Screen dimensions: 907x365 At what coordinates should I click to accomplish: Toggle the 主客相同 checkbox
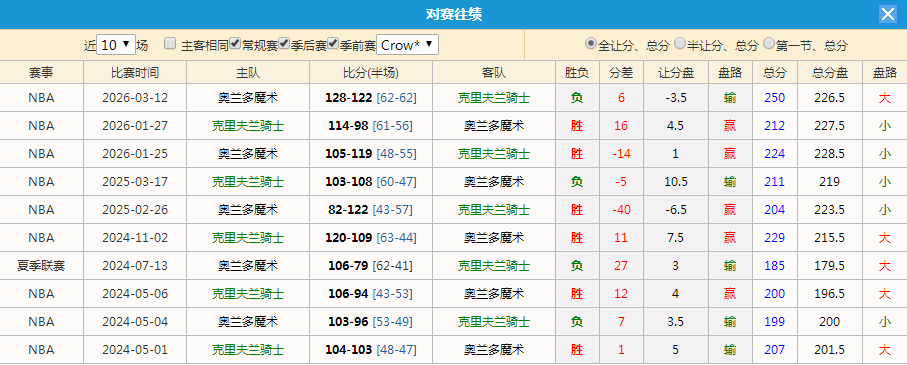click(x=170, y=43)
